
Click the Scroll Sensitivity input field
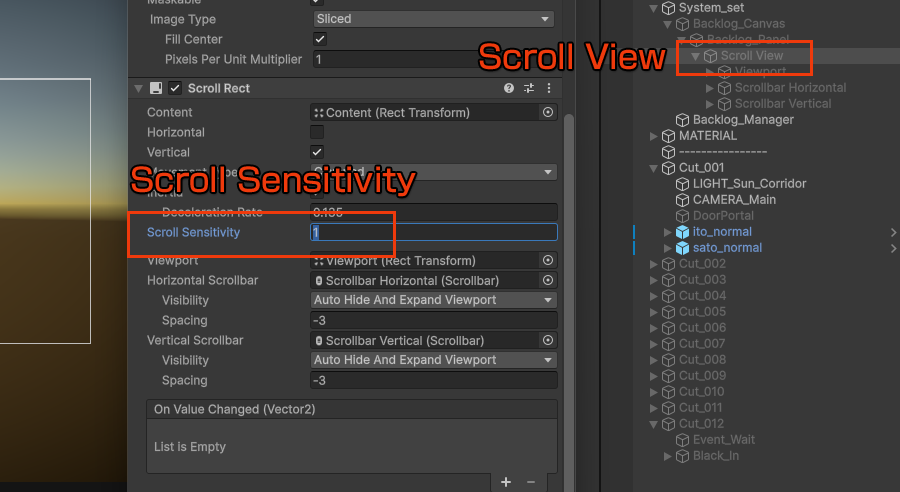click(x=433, y=232)
